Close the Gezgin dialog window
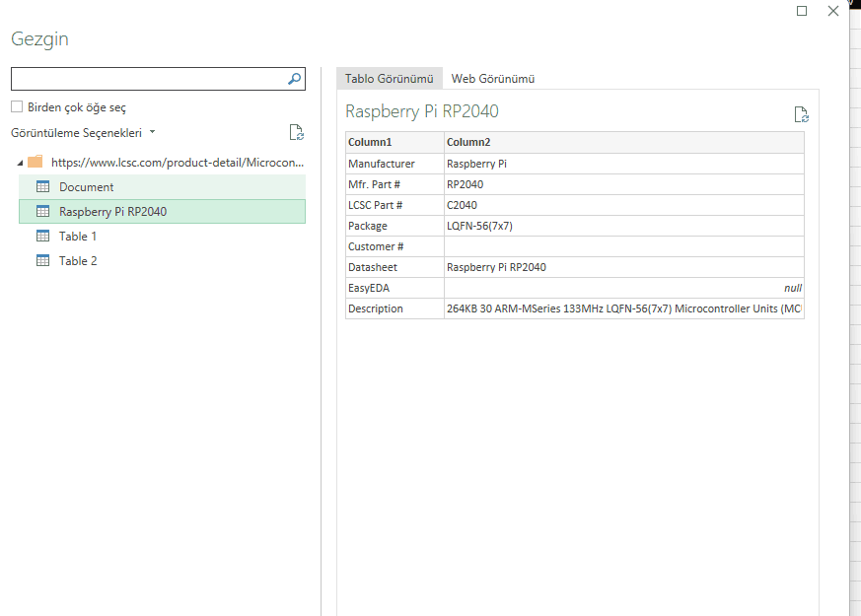Screen dimensions: 861x616 [833, 11]
